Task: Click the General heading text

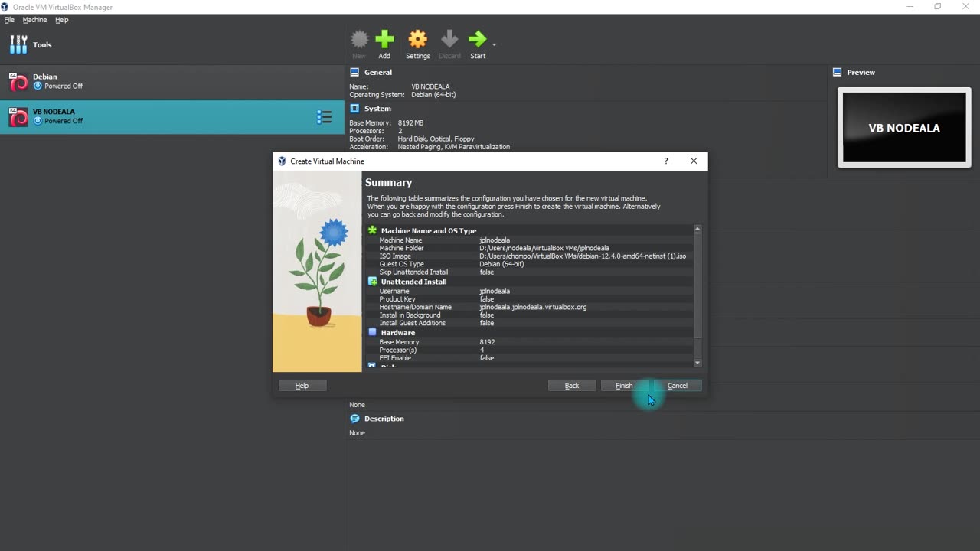Action: coord(378,72)
